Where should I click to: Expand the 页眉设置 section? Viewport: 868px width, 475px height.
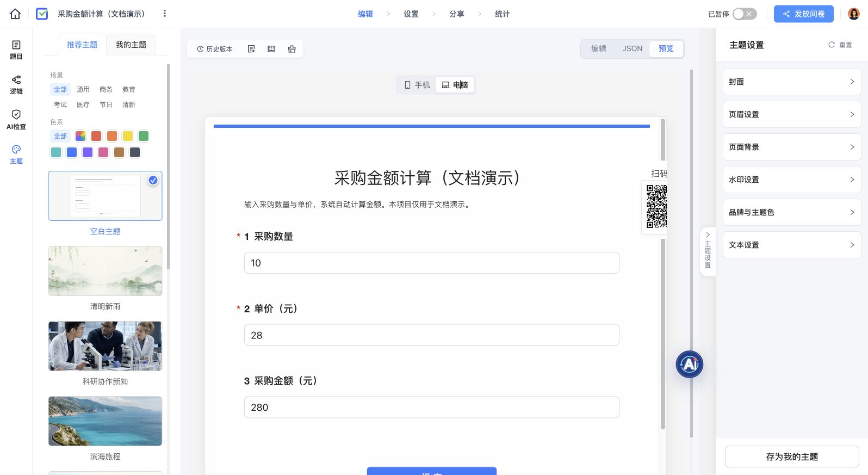point(792,114)
